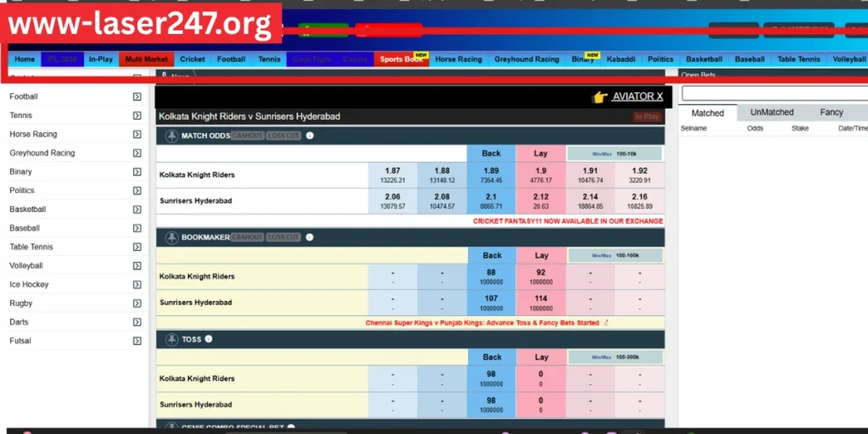
Task: Lay Kolkata at 92 in Bookmaker
Action: click(541, 277)
